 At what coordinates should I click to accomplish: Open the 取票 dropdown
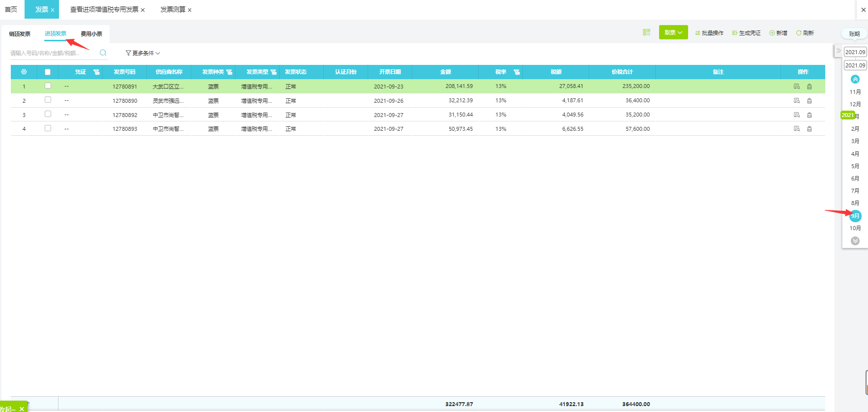click(673, 32)
